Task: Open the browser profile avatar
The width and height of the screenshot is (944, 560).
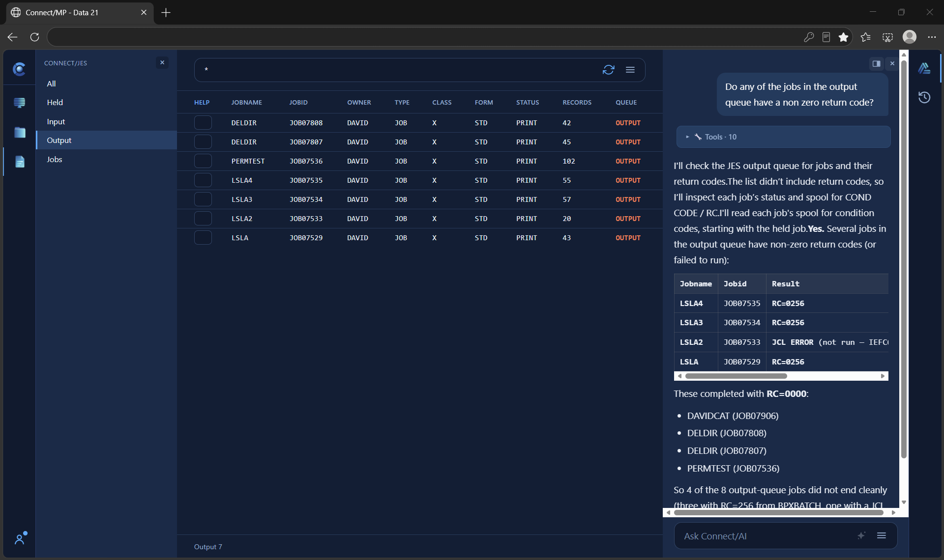Action: (910, 37)
